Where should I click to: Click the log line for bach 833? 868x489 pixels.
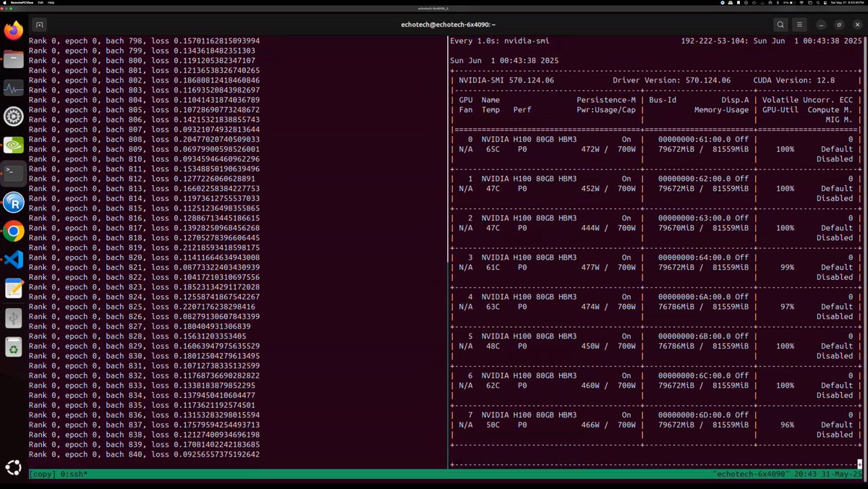[142, 386]
